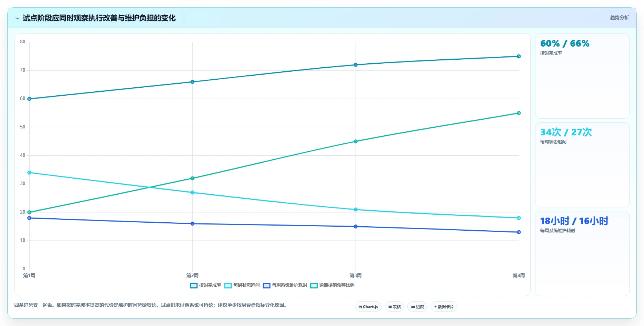The height and width of the screenshot is (326, 644).
Task: Click 按时完成率 data point at 第2周 (66)
Action: tap(193, 82)
